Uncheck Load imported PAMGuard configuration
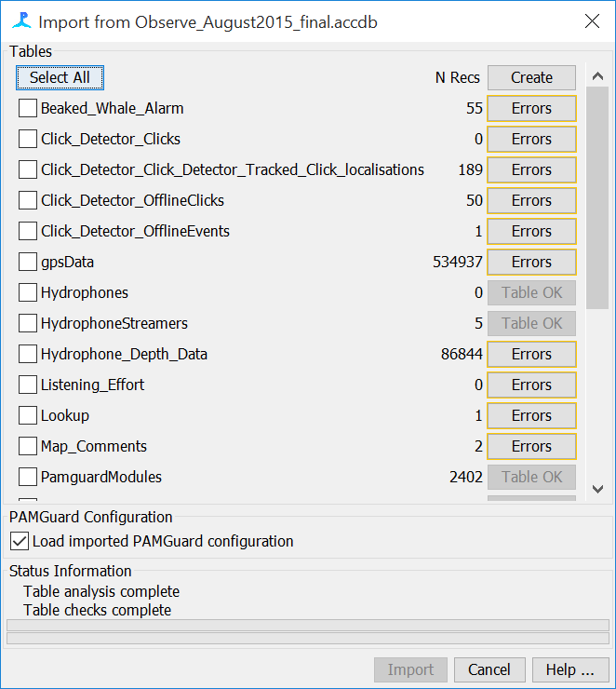Image resolution: width=616 pixels, height=689 pixels. pos(20,541)
